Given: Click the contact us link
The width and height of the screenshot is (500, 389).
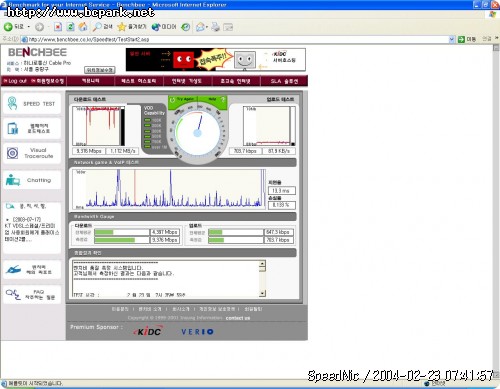Looking at the screenshot, I should tap(238, 318).
